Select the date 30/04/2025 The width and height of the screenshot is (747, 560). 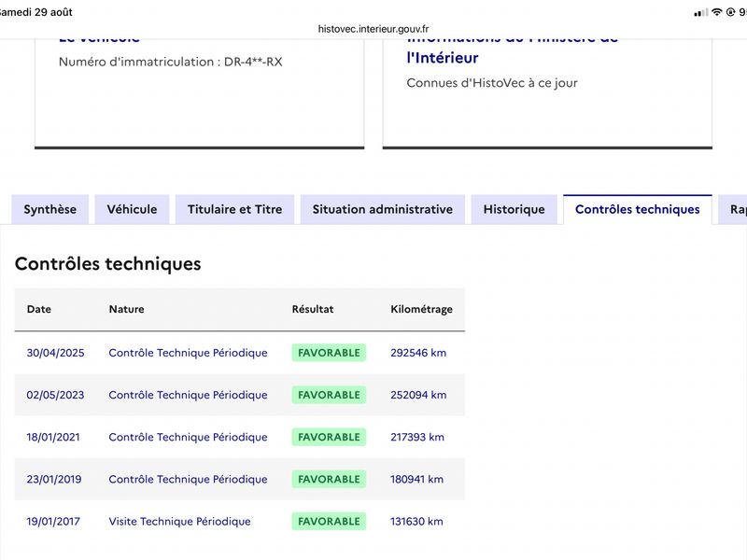click(x=55, y=353)
